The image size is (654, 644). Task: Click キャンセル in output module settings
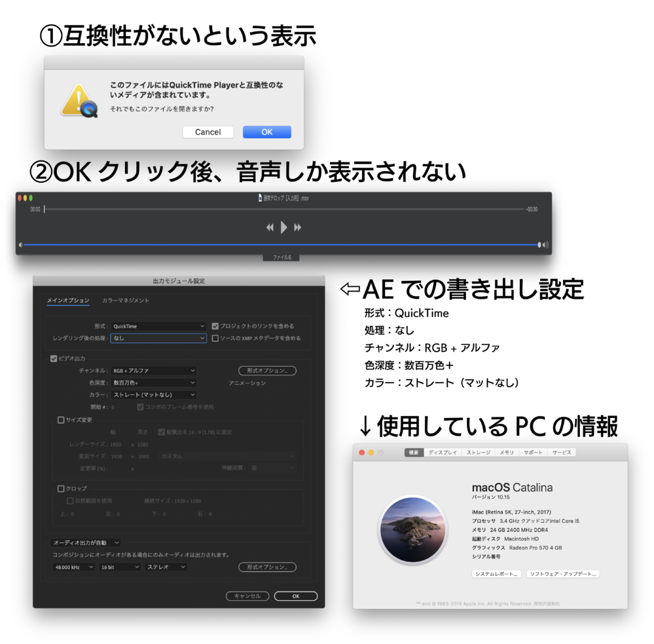tap(247, 596)
